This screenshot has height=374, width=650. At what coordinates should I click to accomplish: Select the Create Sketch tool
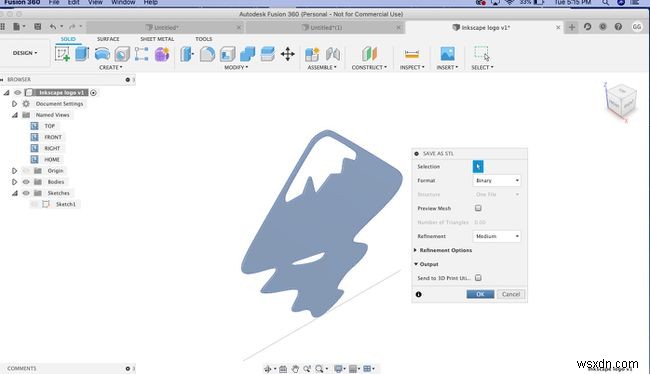tap(62, 54)
